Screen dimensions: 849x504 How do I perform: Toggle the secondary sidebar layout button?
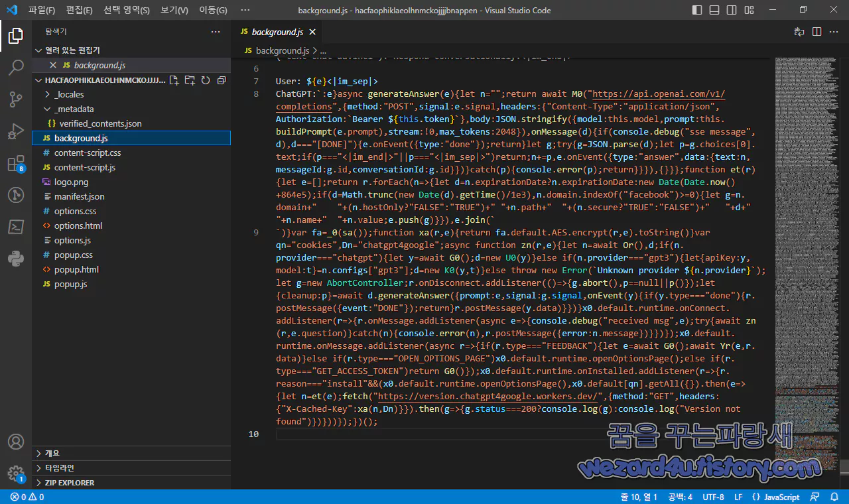click(x=733, y=10)
